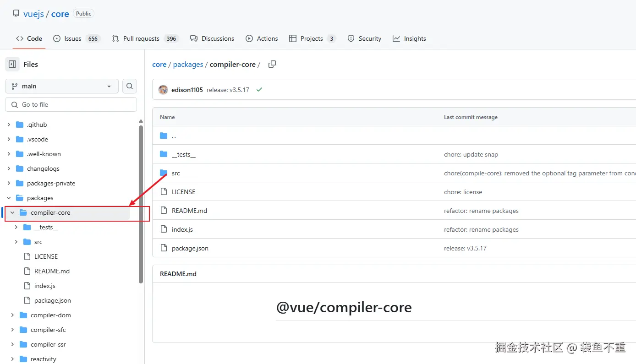Open the core repository link
This screenshot has height=364, width=636.
(60, 14)
